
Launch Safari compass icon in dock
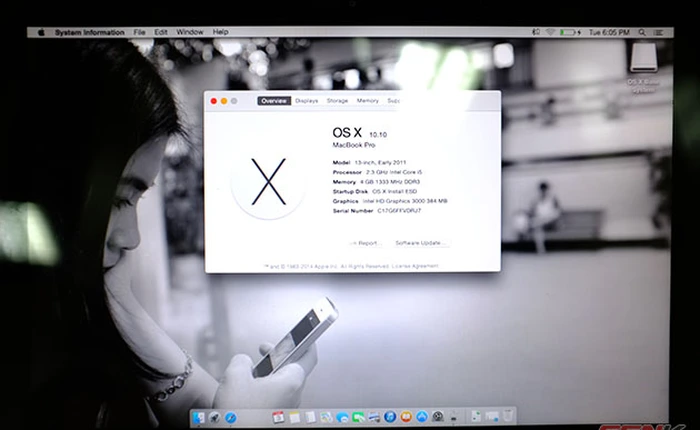231,417
